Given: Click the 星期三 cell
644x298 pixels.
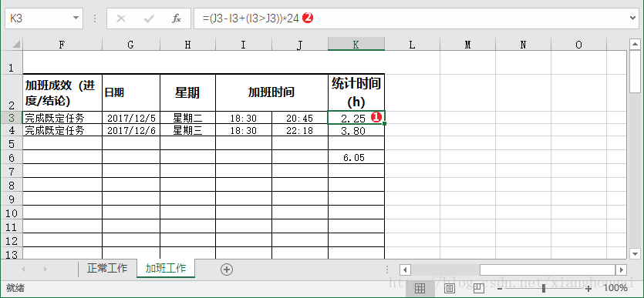Looking at the screenshot, I should coord(187,130).
